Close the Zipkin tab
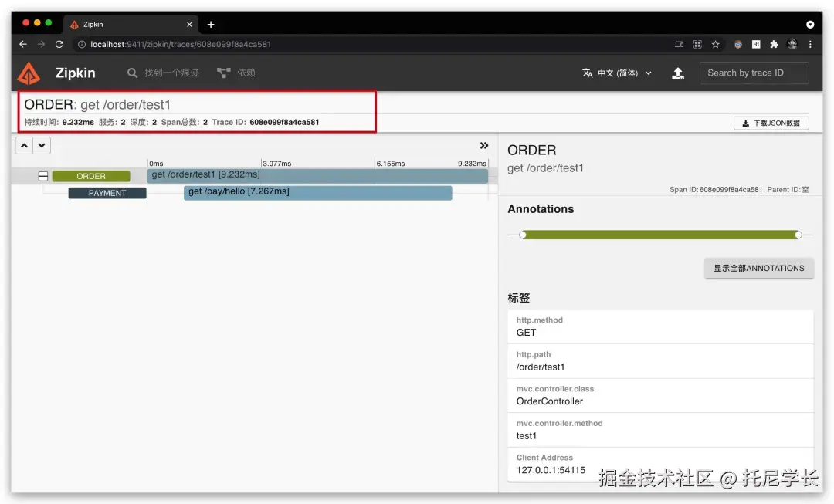This screenshot has width=834, height=504. [189, 25]
